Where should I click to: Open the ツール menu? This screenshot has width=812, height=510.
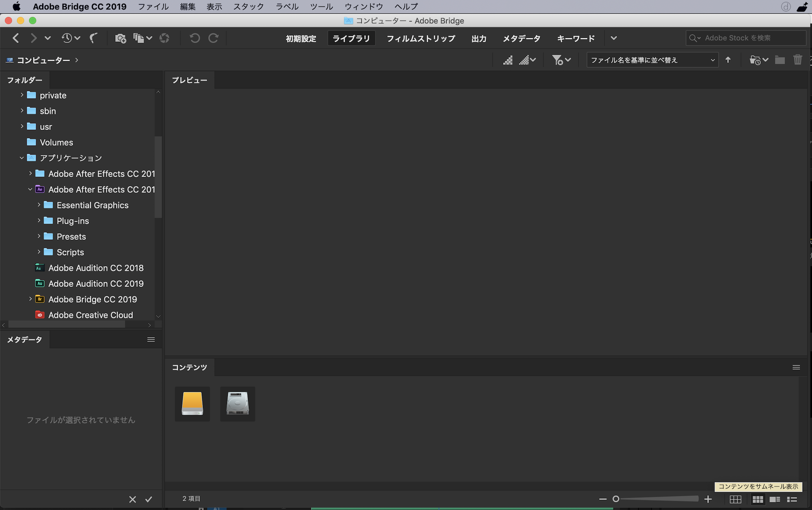[321, 6]
